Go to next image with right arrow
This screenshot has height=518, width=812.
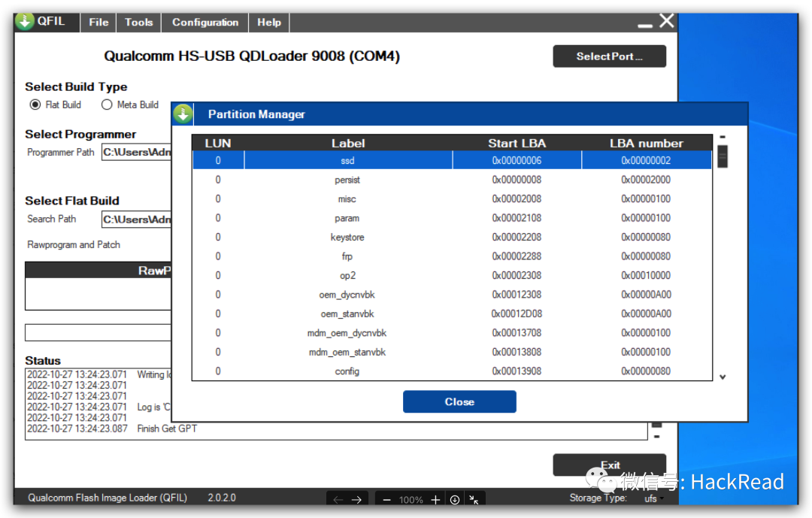click(357, 500)
